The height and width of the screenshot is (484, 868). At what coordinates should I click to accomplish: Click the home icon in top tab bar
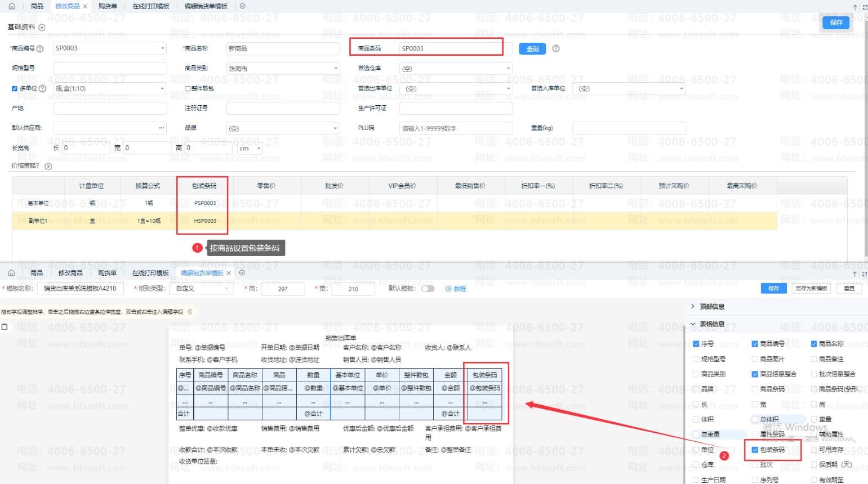point(12,6)
